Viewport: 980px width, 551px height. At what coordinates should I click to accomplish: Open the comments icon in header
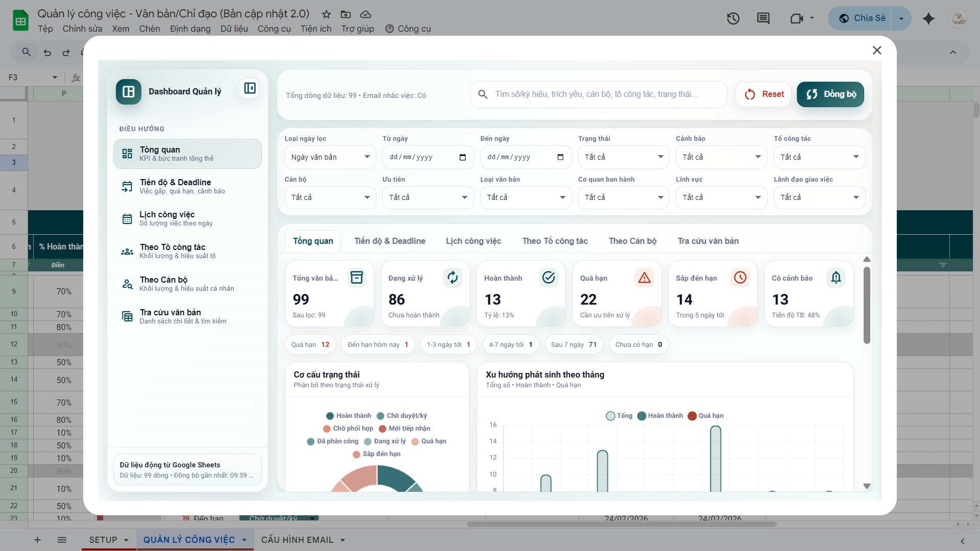click(763, 19)
